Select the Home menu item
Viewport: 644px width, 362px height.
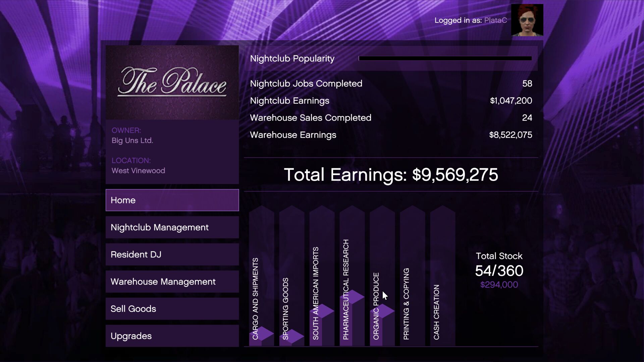tap(172, 200)
